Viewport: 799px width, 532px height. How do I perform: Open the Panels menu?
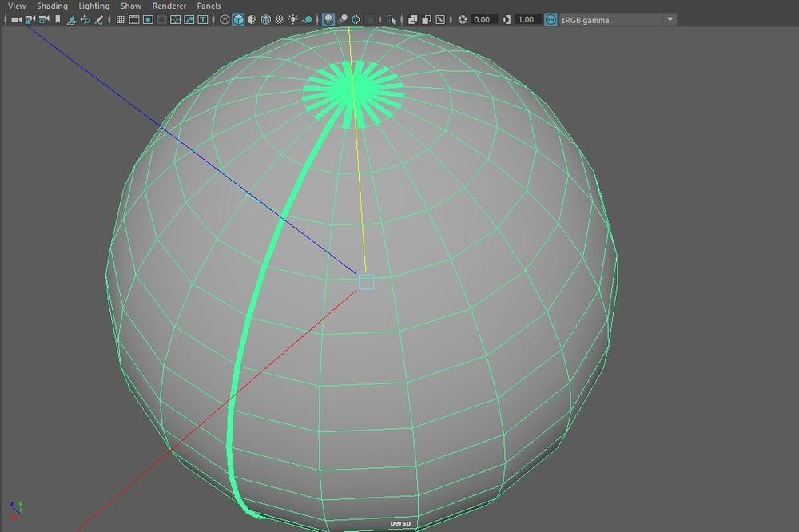coord(209,6)
